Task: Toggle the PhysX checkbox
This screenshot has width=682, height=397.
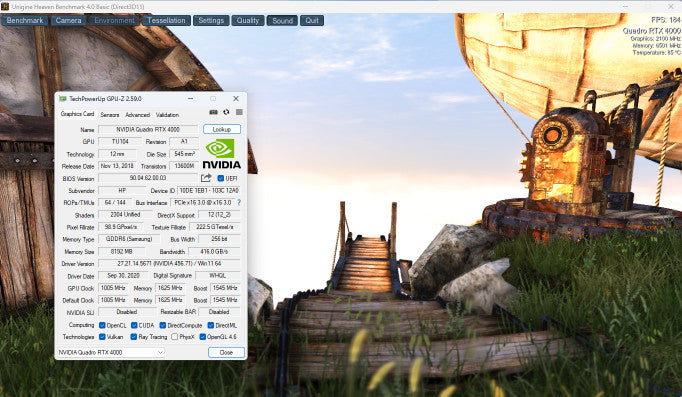Action: (x=174, y=337)
